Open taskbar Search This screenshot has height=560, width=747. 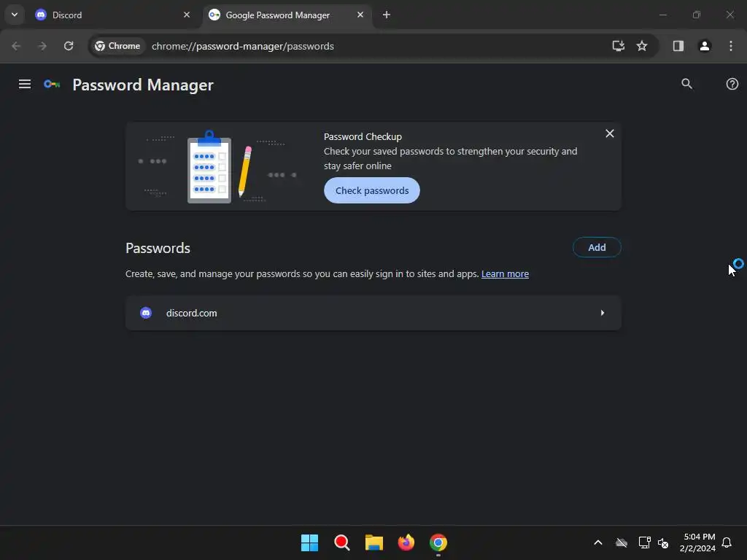coord(341,542)
